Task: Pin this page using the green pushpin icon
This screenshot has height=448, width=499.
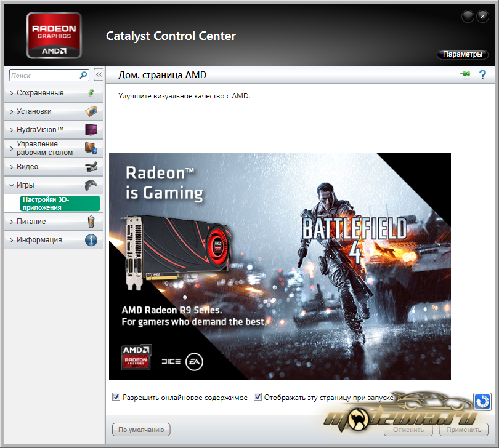Action: [x=465, y=74]
